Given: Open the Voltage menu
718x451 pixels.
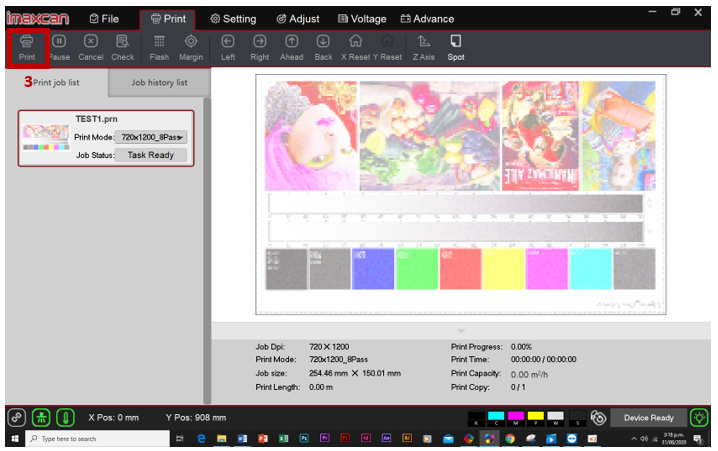Looking at the screenshot, I should [362, 19].
